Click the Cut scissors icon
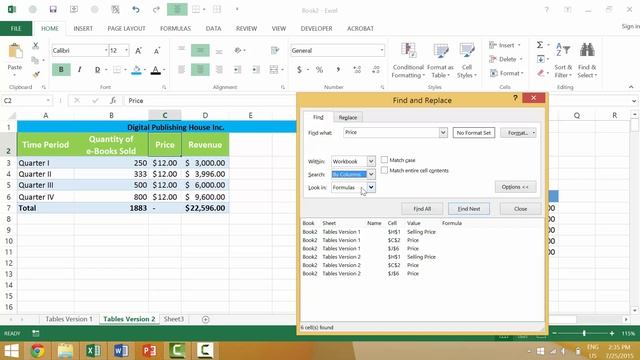Image resolution: width=640 pixels, height=360 pixels. 36,46
